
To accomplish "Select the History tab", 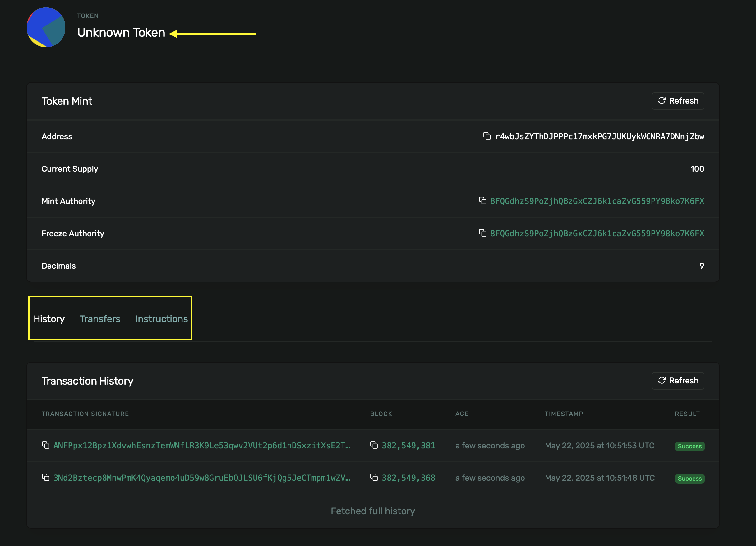I will (x=49, y=319).
